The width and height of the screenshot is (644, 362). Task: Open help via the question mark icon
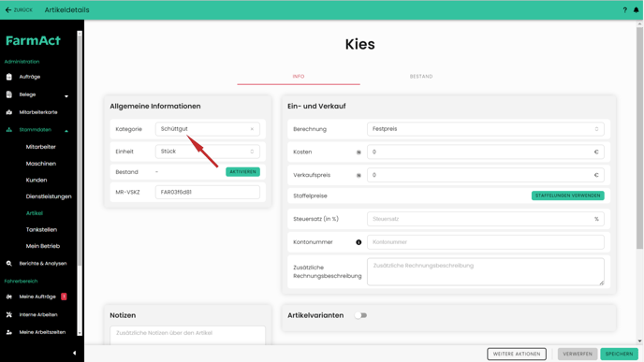tap(624, 10)
